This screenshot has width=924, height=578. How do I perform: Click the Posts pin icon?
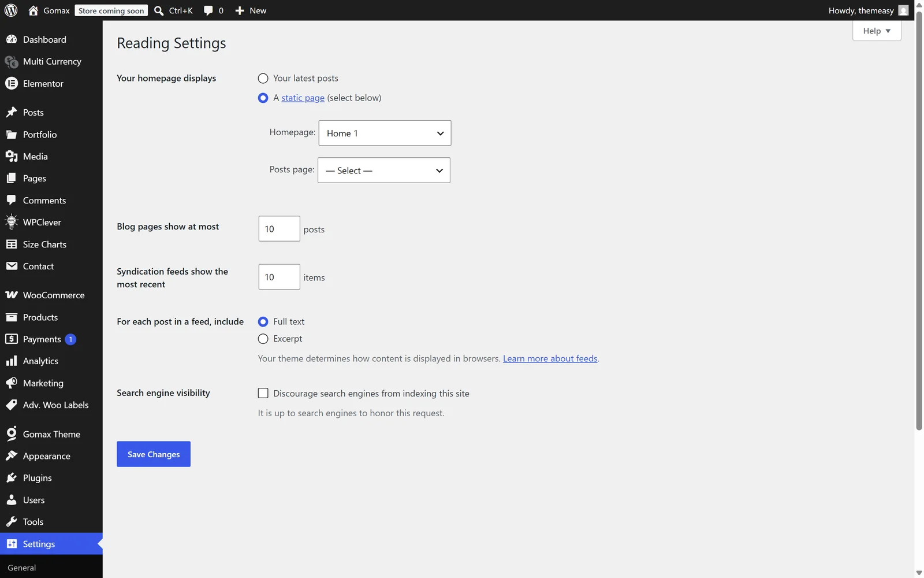[x=12, y=112]
